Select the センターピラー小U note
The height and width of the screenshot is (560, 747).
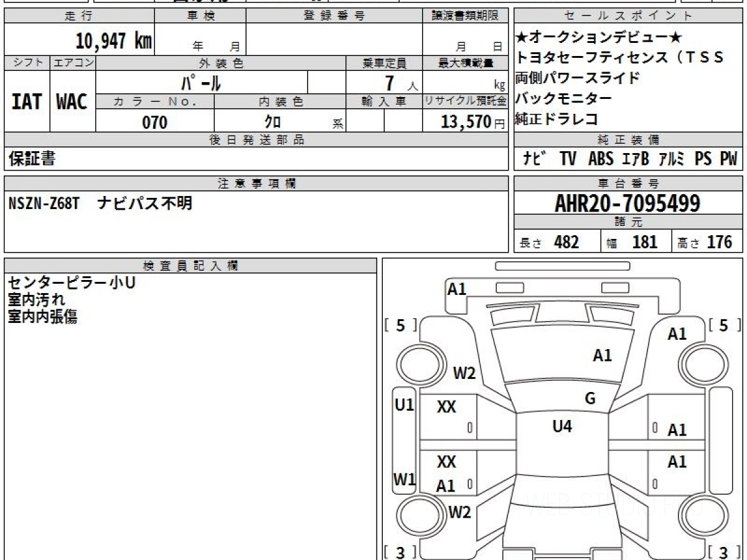(72, 283)
